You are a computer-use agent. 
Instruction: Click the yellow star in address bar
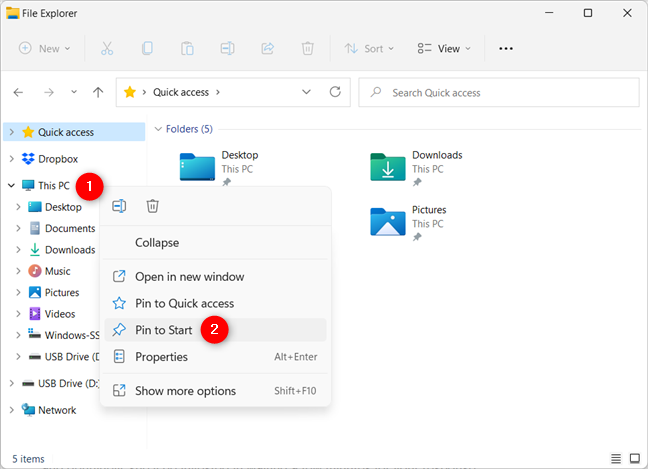tap(130, 92)
